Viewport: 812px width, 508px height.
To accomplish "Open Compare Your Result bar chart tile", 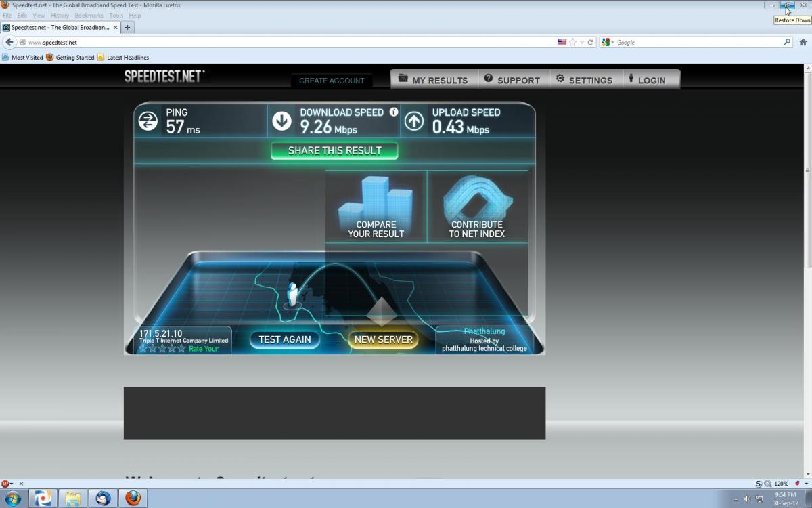I will coord(376,206).
